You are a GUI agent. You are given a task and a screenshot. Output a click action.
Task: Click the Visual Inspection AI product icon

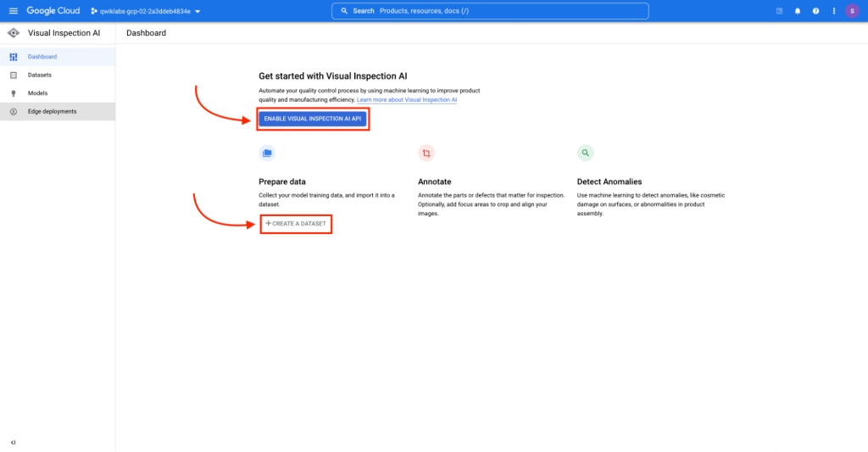coord(14,33)
